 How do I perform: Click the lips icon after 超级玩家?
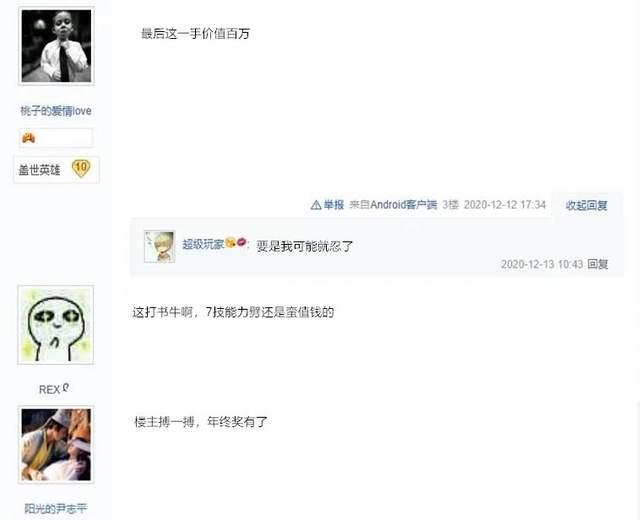(241, 242)
